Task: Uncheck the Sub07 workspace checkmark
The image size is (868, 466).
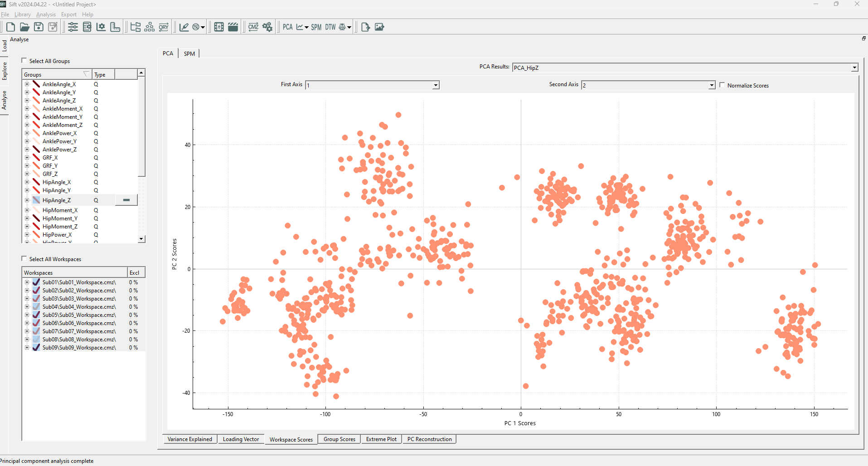Action: click(x=36, y=331)
